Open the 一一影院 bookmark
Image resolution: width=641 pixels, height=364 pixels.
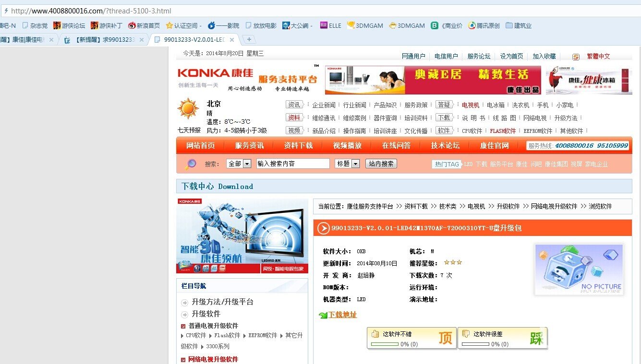click(x=224, y=25)
